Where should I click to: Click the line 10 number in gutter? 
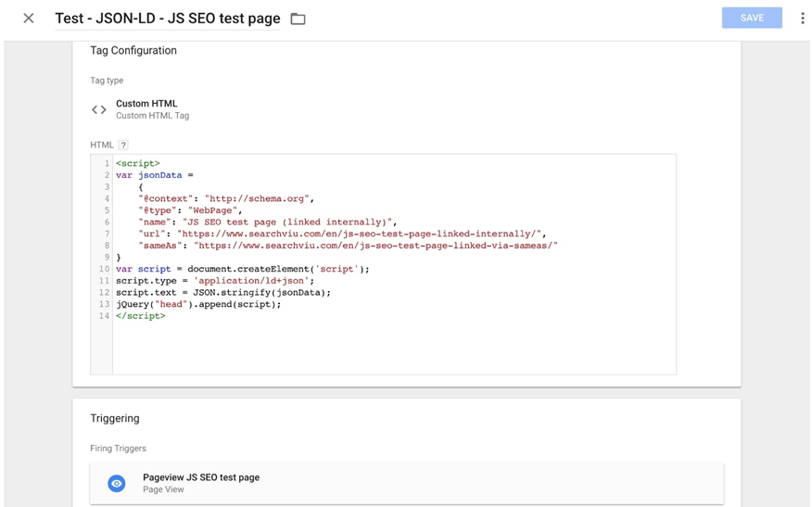[x=104, y=269]
